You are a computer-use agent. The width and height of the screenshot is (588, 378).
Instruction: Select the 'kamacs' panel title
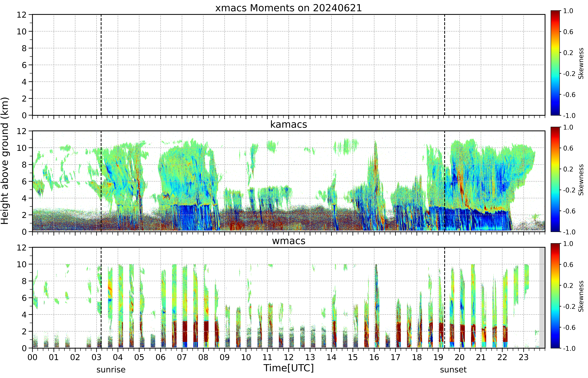coord(289,124)
